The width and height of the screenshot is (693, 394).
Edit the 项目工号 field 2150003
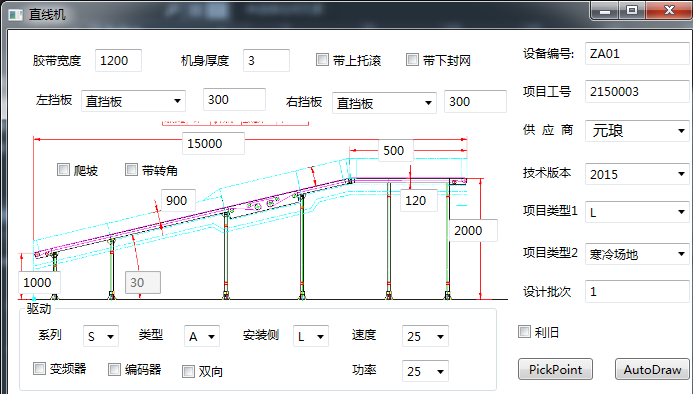click(x=637, y=92)
